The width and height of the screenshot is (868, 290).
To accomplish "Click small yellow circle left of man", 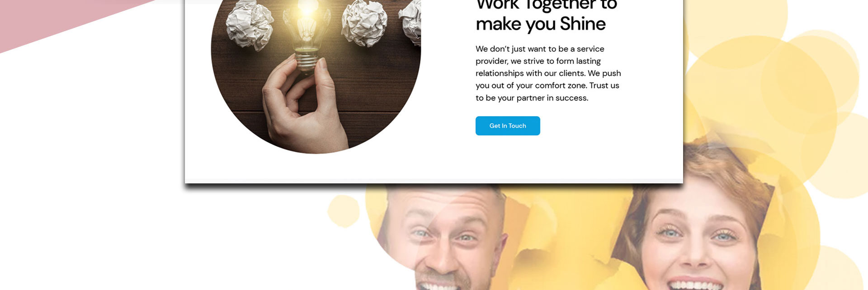I will [344, 211].
